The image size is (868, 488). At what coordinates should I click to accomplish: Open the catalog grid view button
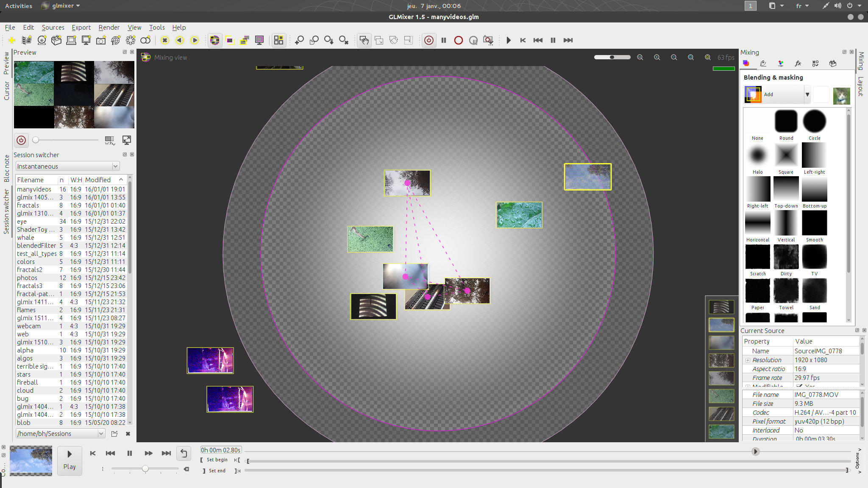[x=278, y=40]
